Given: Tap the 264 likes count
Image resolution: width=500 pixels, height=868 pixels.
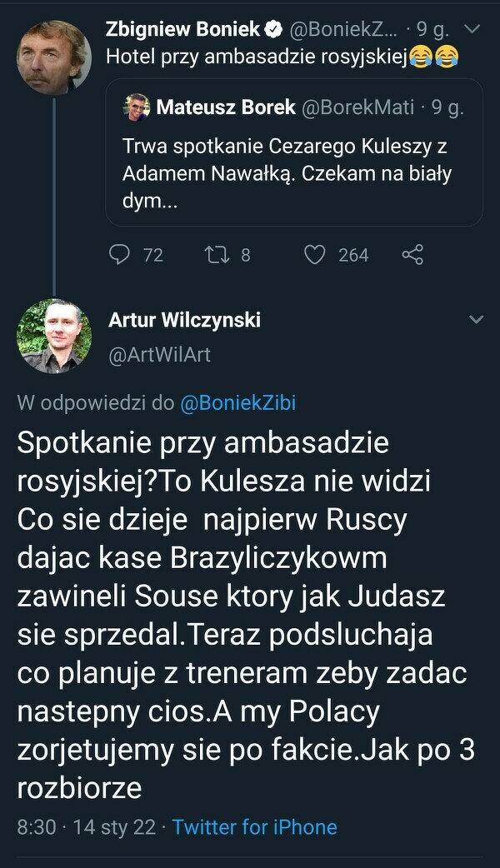Looking at the screenshot, I should point(353,255).
